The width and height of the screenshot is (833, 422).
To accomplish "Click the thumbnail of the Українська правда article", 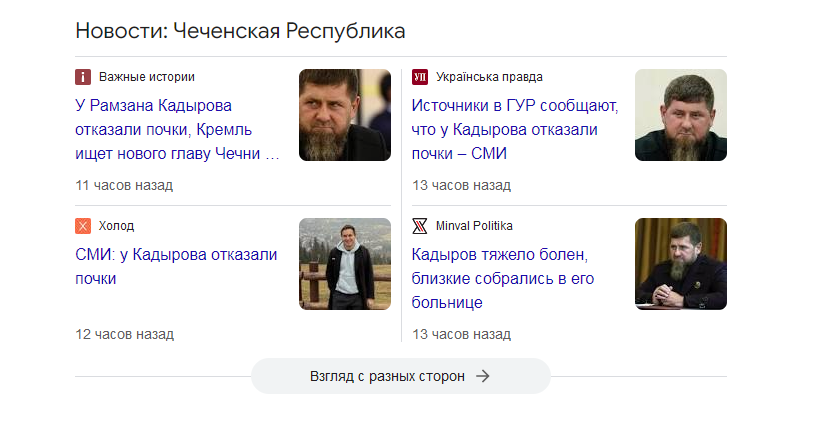I will [x=681, y=115].
